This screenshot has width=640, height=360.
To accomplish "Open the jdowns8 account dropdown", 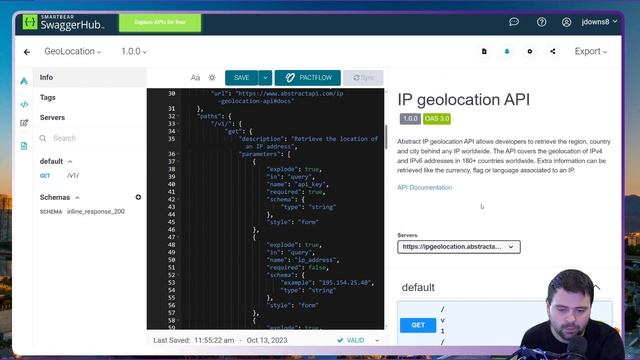I will click(599, 22).
